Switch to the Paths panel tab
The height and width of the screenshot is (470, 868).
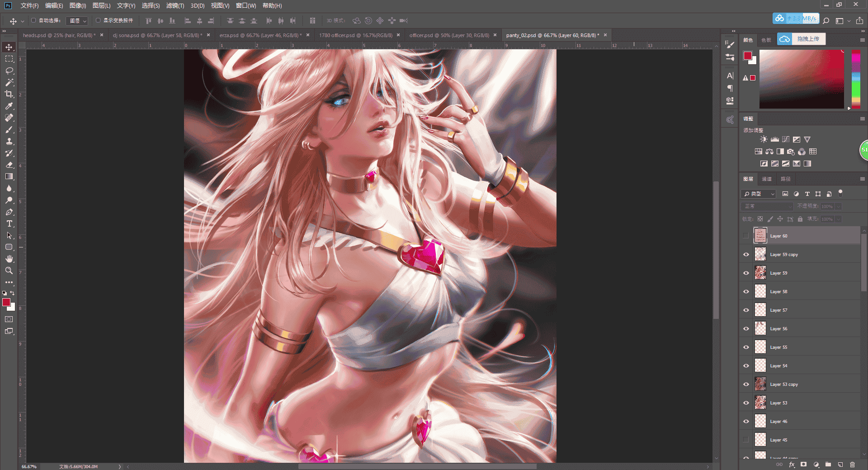786,179
